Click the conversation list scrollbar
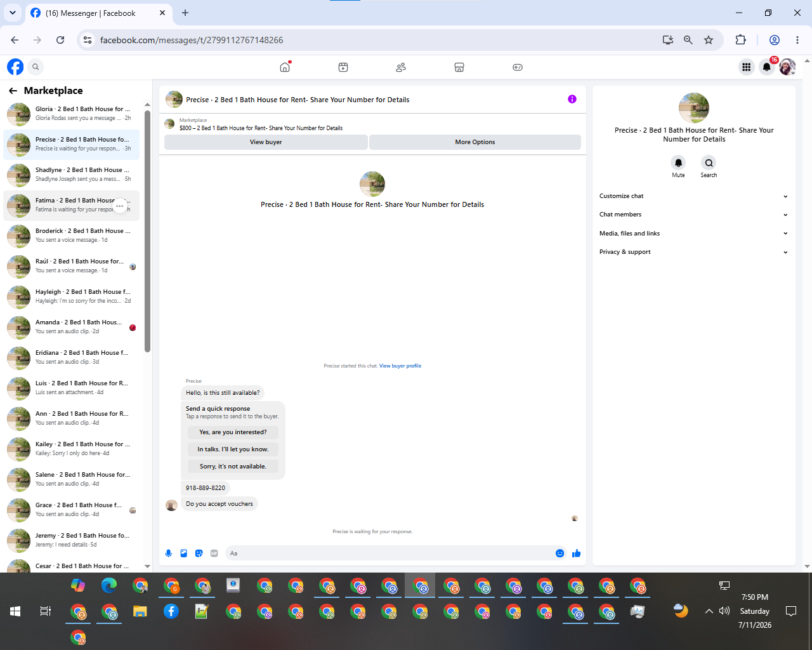812x650 pixels. pos(147,232)
